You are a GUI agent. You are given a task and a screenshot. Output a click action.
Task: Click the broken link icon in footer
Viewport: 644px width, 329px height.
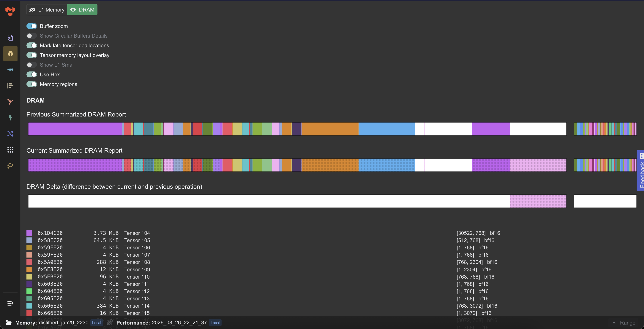tap(110, 322)
